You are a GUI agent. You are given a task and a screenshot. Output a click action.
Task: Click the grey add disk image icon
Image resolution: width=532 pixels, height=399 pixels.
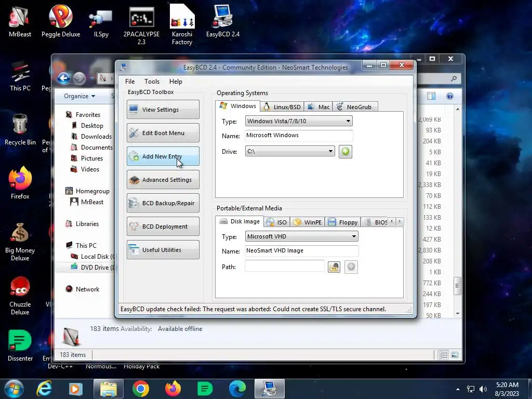[351, 267]
